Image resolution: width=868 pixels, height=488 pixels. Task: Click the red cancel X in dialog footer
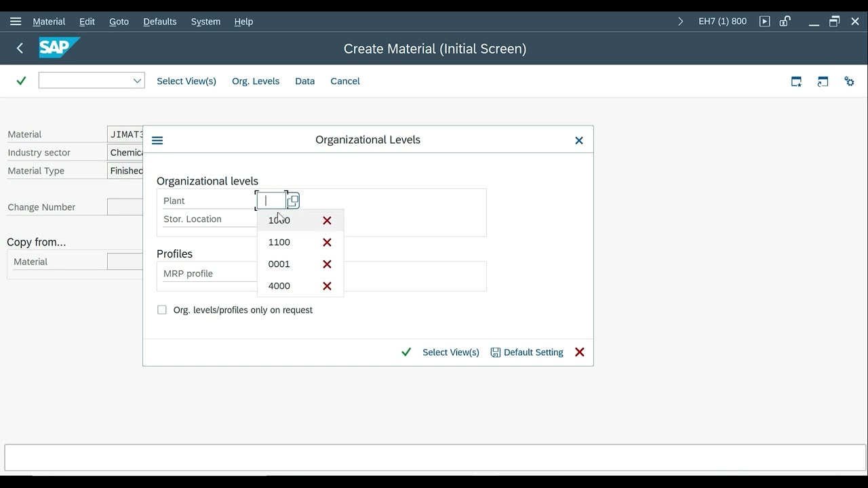[579, 352]
